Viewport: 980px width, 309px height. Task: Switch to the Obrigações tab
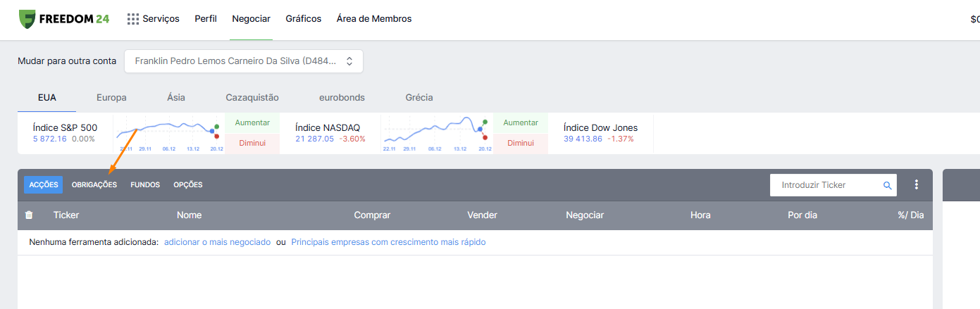click(x=94, y=184)
